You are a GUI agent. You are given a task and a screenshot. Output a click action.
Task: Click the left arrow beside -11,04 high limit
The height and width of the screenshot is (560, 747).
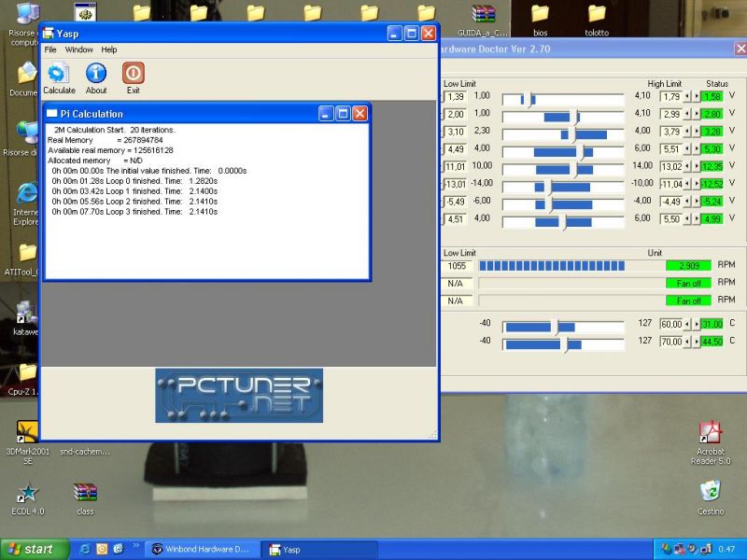tap(687, 184)
